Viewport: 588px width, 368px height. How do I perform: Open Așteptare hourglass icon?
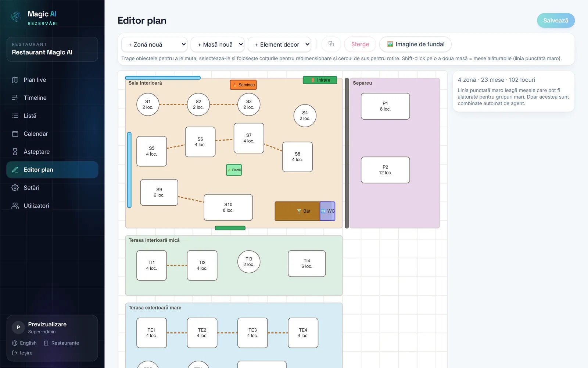(x=15, y=152)
